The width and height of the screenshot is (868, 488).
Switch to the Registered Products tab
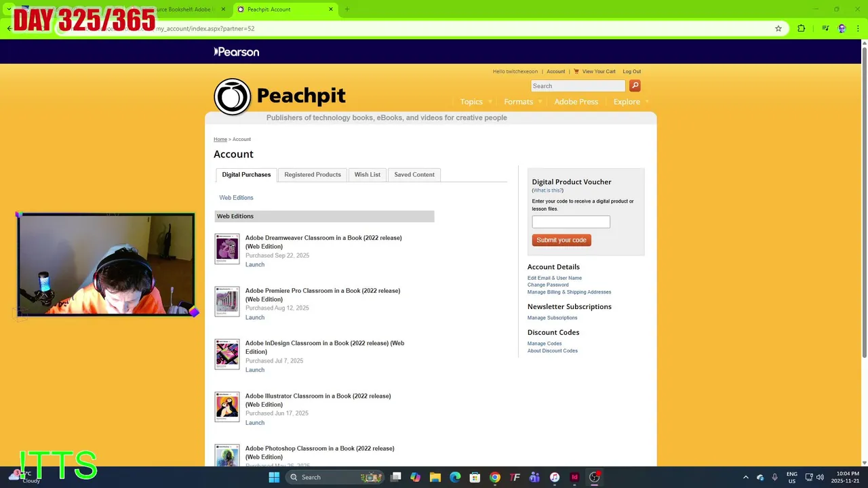pos(313,175)
